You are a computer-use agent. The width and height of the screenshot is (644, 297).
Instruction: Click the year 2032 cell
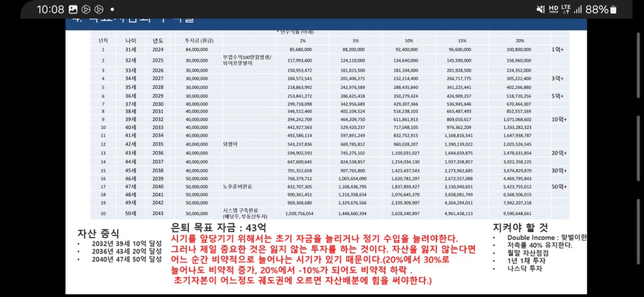tap(158, 119)
